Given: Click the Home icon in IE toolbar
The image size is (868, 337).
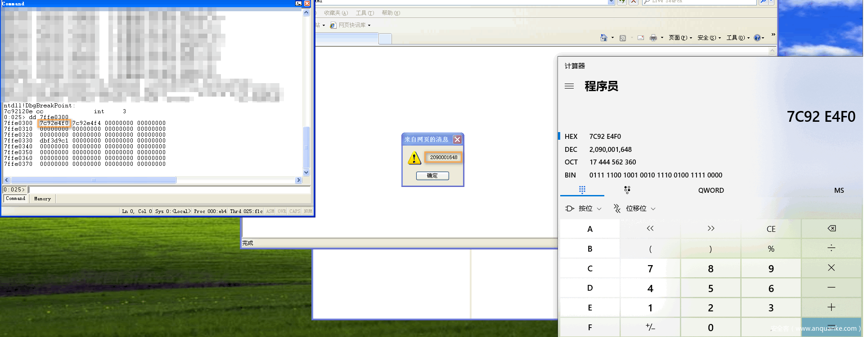Looking at the screenshot, I should point(604,38).
